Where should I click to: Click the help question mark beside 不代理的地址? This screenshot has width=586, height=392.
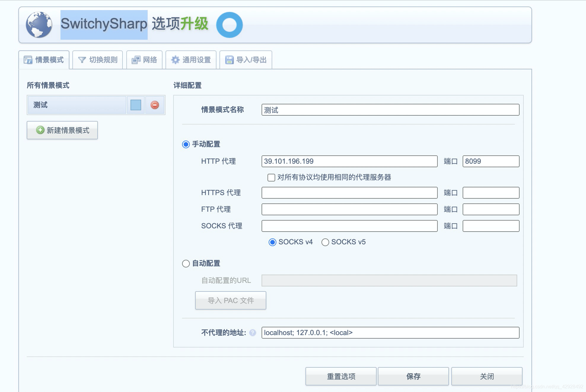tap(253, 333)
